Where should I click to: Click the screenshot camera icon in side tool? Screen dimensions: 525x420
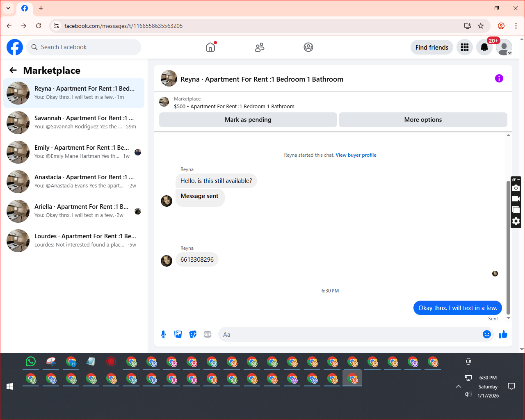click(x=516, y=188)
